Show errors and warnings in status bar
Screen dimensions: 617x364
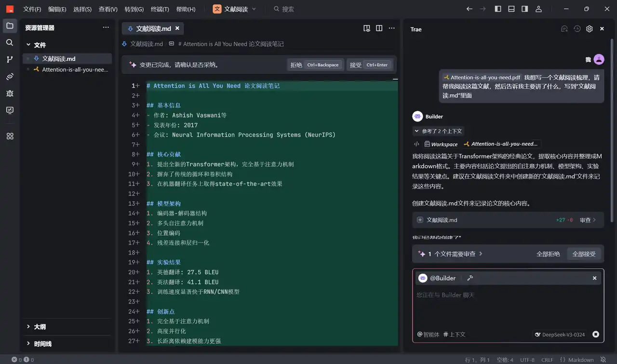[x=22, y=360]
